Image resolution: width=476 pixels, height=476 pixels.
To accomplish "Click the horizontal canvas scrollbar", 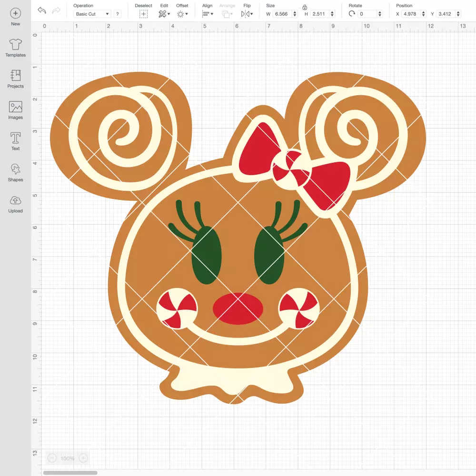I will [70, 473].
